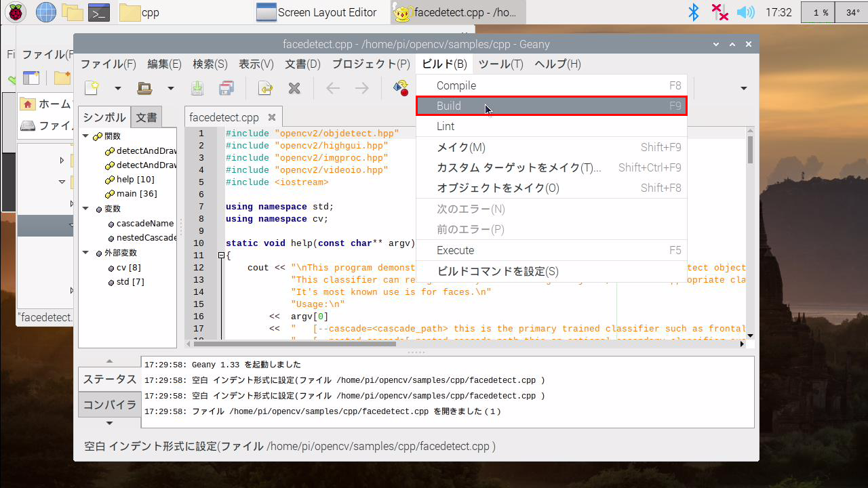868x488 pixels.
Task: Click the fold marker at line 11
Action: point(221,256)
